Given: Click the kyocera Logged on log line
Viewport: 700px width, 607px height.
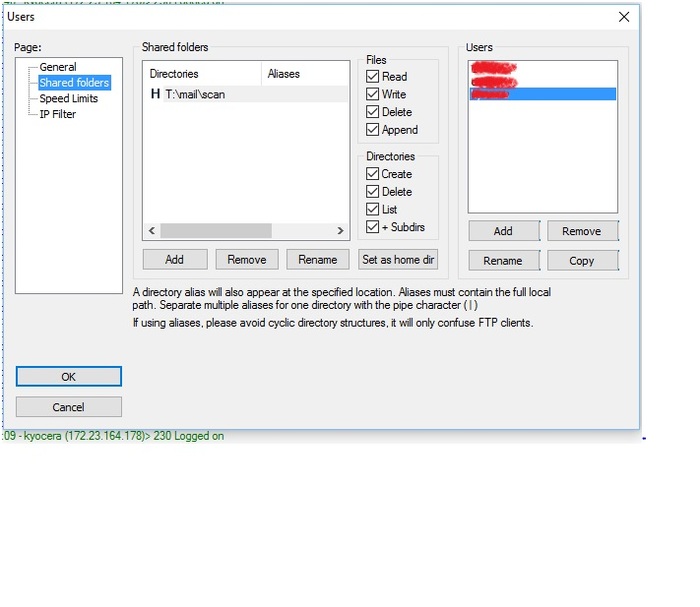Looking at the screenshot, I should (113, 436).
